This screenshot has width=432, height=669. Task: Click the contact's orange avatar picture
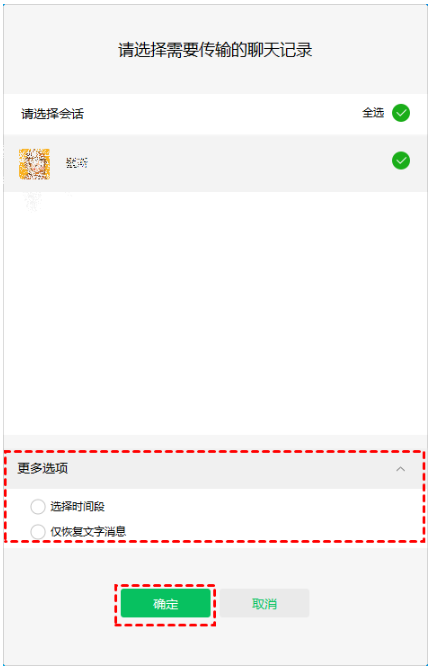coord(35,164)
